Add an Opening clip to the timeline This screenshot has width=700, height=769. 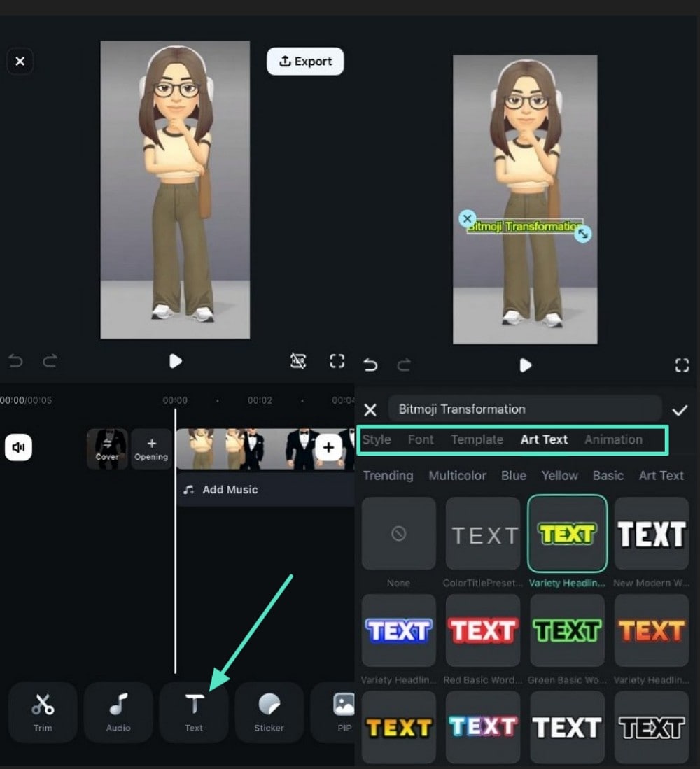tap(151, 448)
